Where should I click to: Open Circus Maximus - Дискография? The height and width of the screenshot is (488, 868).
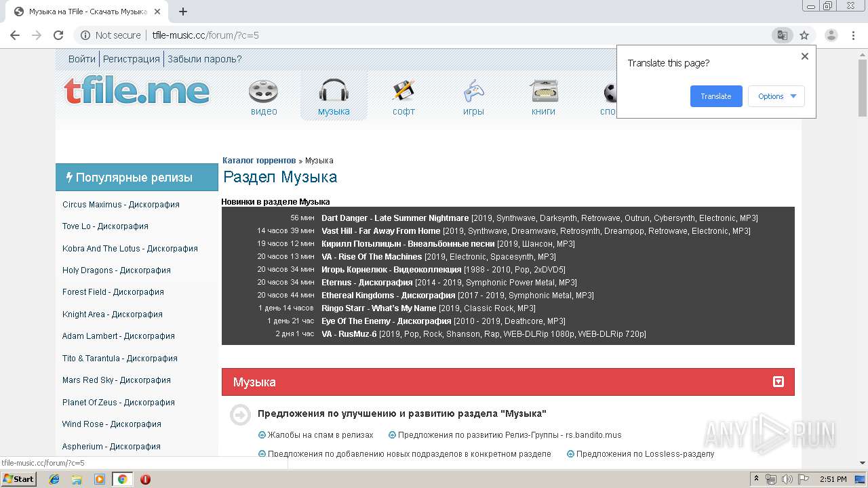pos(121,205)
